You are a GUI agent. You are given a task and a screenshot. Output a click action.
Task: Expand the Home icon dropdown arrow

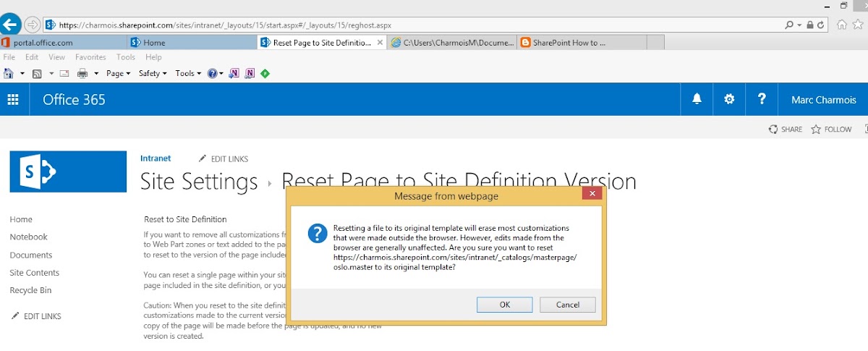pos(22,73)
